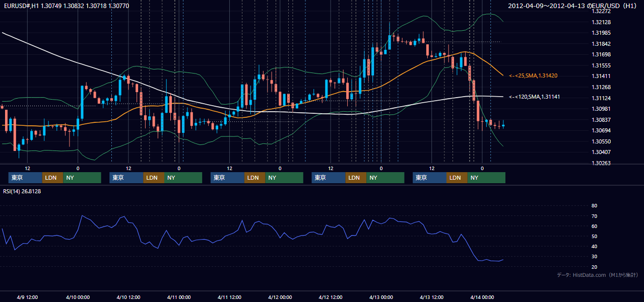644x302 pixels.
Task: Click the 東京 session block above 4/12 12:00
Action: 329,178
